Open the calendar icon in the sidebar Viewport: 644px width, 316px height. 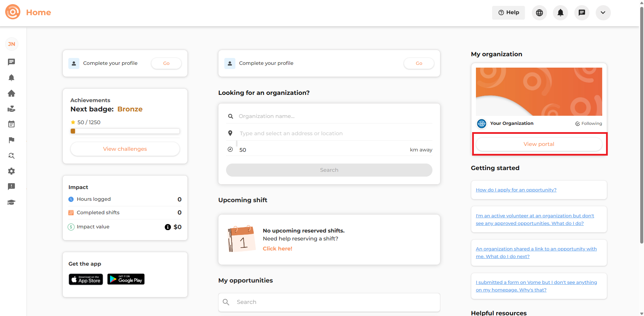click(11, 124)
